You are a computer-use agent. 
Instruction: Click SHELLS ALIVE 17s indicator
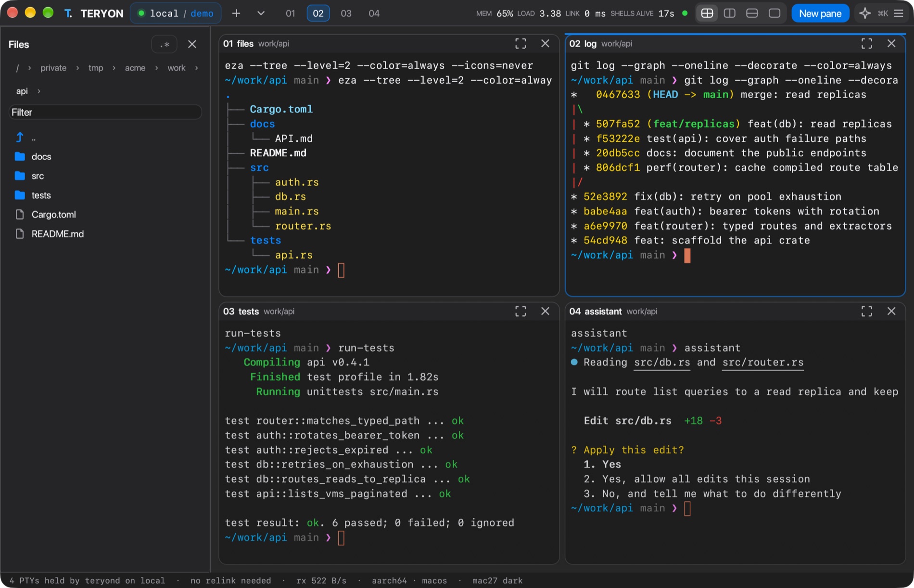pos(642,13)
